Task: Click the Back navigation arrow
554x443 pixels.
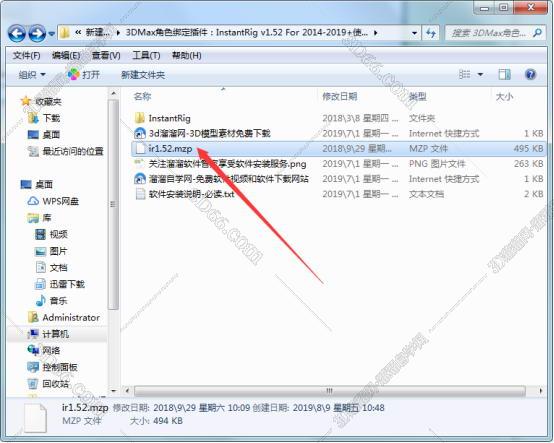Action: pos(17,34)
